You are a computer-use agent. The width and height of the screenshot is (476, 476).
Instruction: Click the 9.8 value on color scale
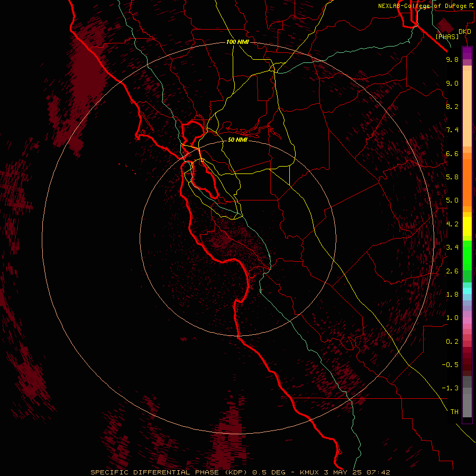(452, 59)
